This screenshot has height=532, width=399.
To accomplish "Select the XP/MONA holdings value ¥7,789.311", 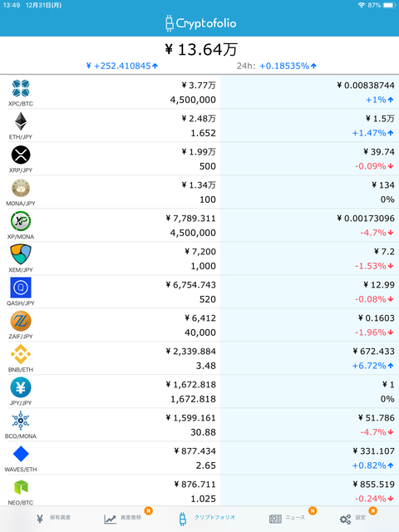I will [x=190, y=218].
